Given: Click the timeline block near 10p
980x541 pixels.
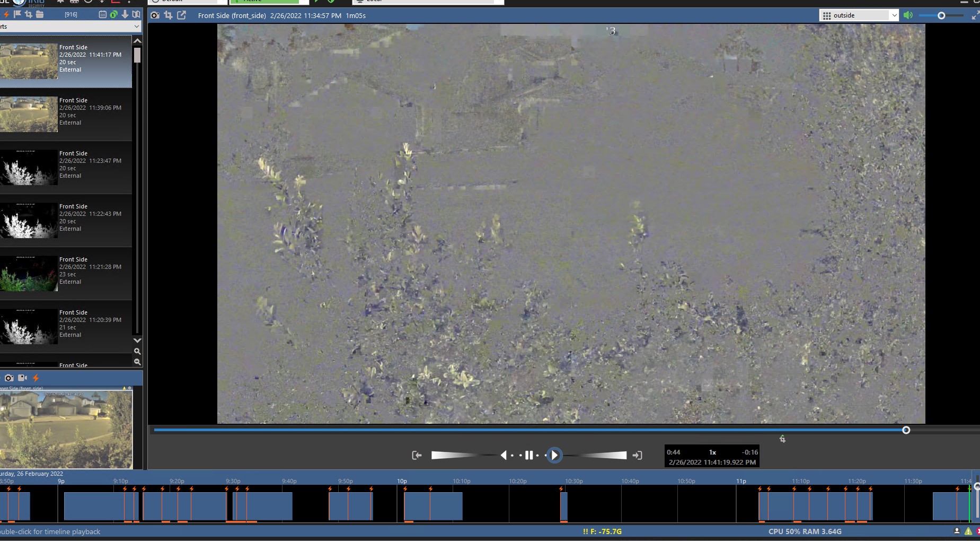Looking at the screenshot, I should tap(433, 506).
